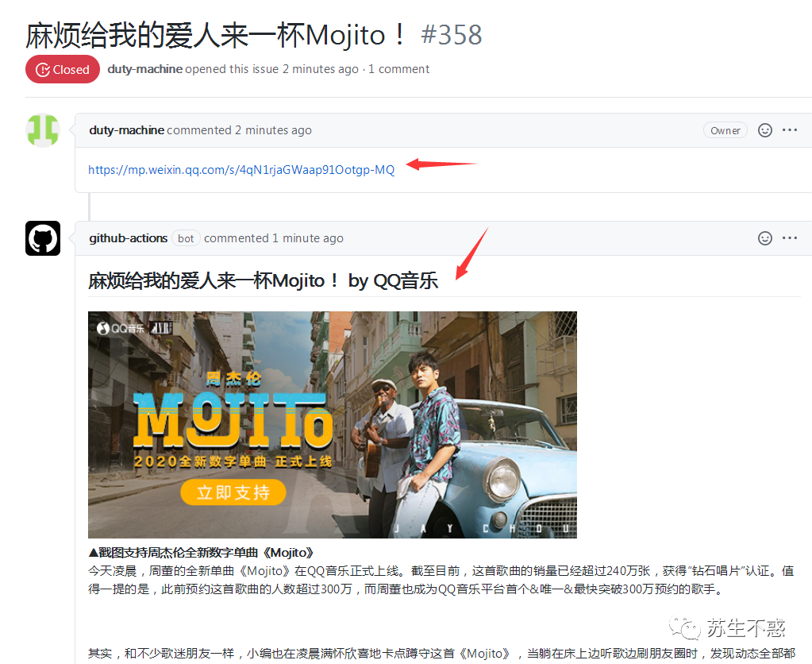Click the QQ音乐 logo in banner image
Screen dimensions: 812x664
point(121,328)
